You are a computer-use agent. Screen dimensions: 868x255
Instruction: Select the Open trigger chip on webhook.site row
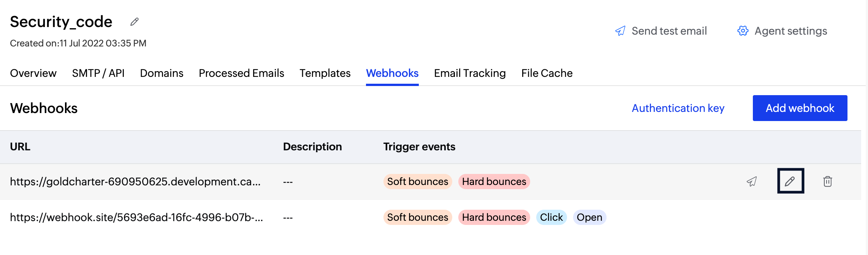(x=589, y=217)
